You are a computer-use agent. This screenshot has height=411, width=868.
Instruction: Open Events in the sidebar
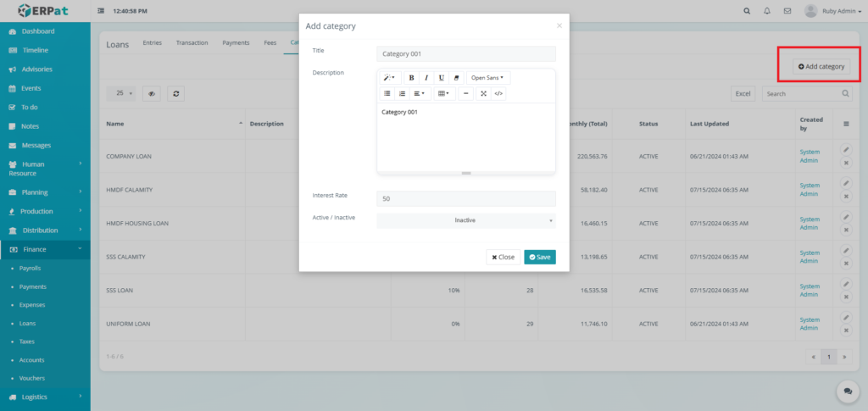click(x=46, y=88)
